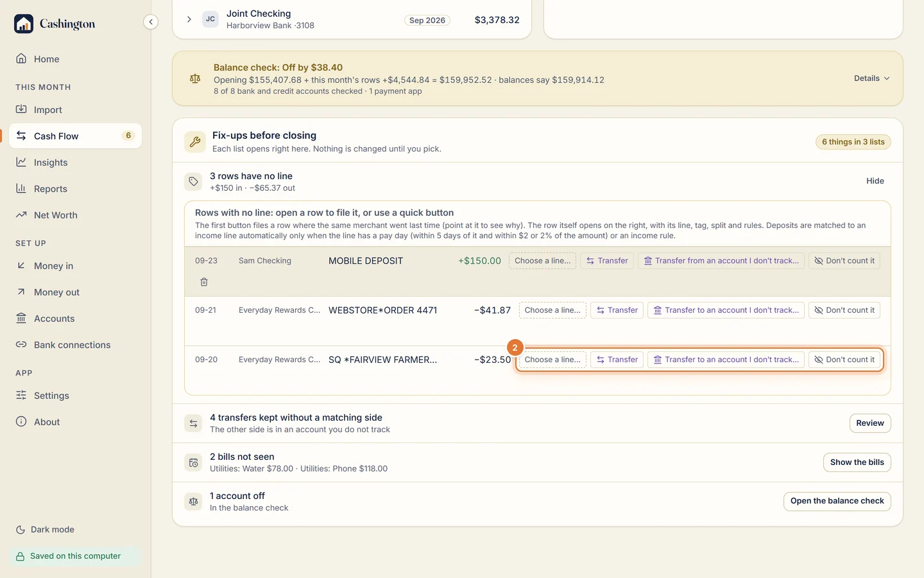The image size is (924, 578).
Task: Click Don't count it for WEBSTORE*ORDER 4471
Action: (844, 310)
